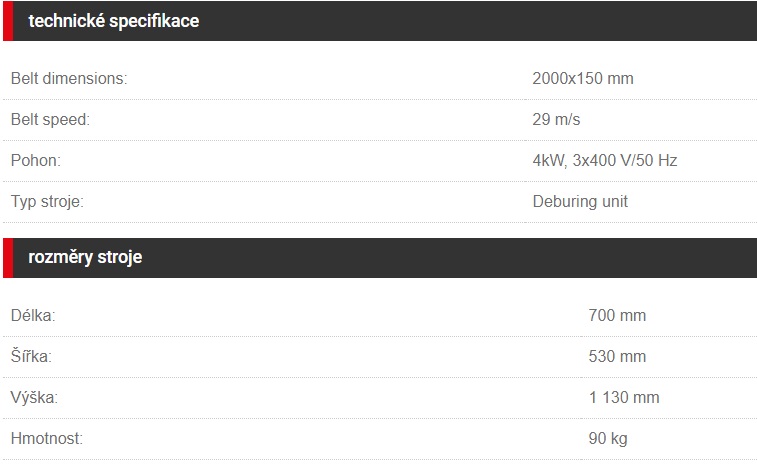Select the 2000x150 mm value
757x473 pixels.
[x=583, y=78]
